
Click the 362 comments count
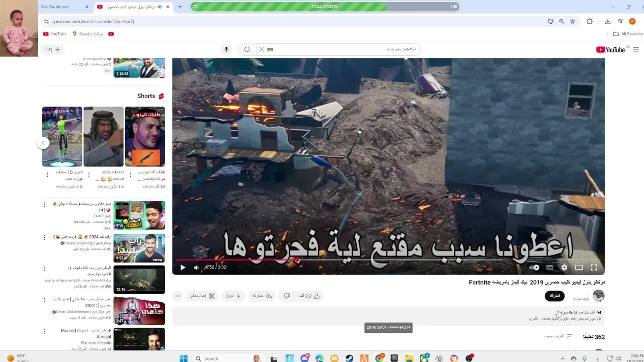tap(594, 337)
